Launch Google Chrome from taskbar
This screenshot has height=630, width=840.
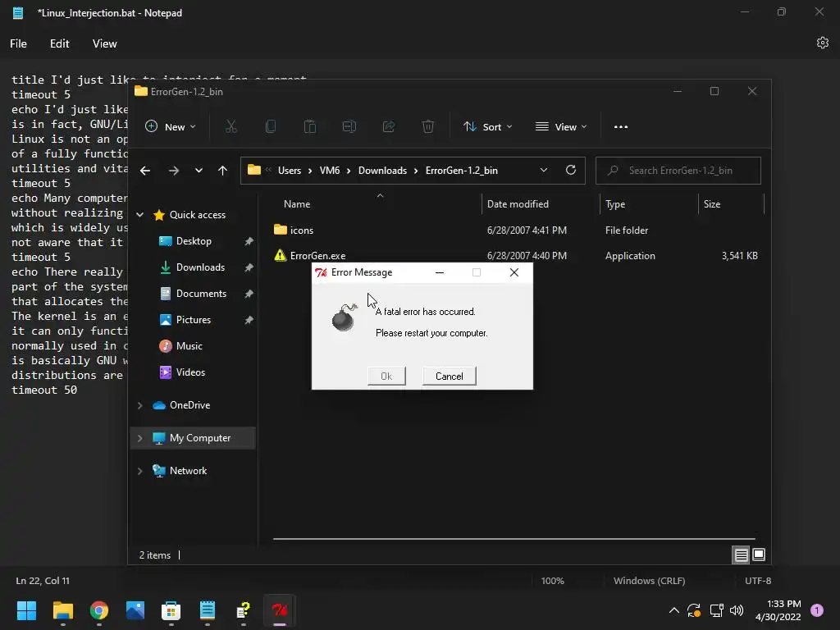point(99,610)
